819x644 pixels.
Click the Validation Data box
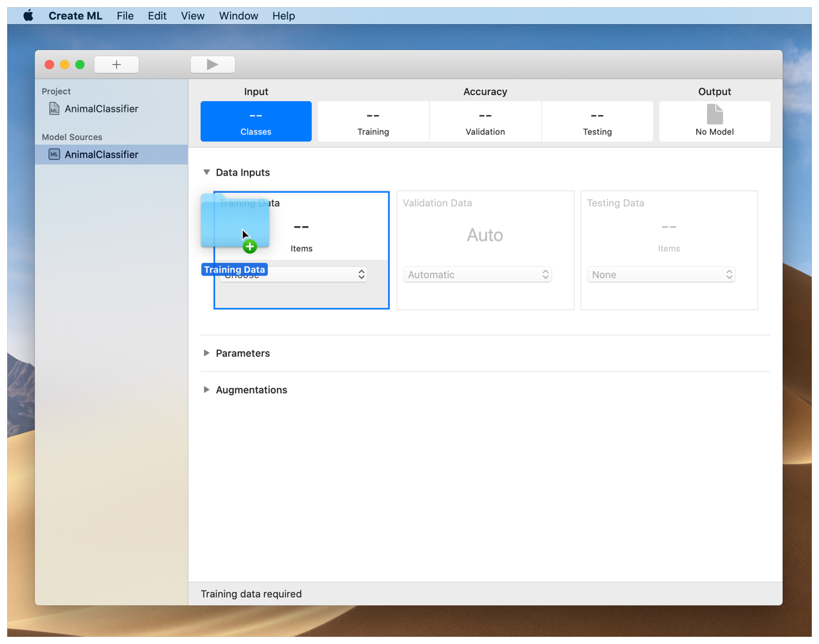(x=485, y=250)
